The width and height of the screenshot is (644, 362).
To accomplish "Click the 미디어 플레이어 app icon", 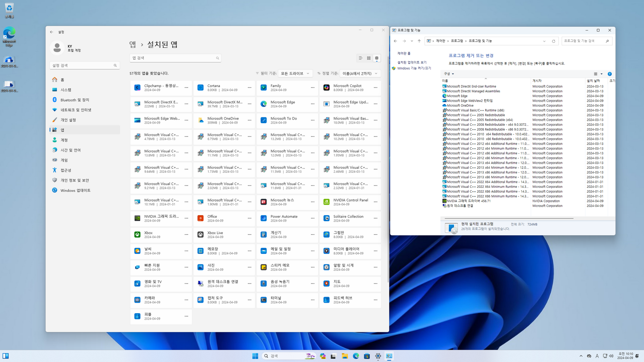I will tap(326, 251).
